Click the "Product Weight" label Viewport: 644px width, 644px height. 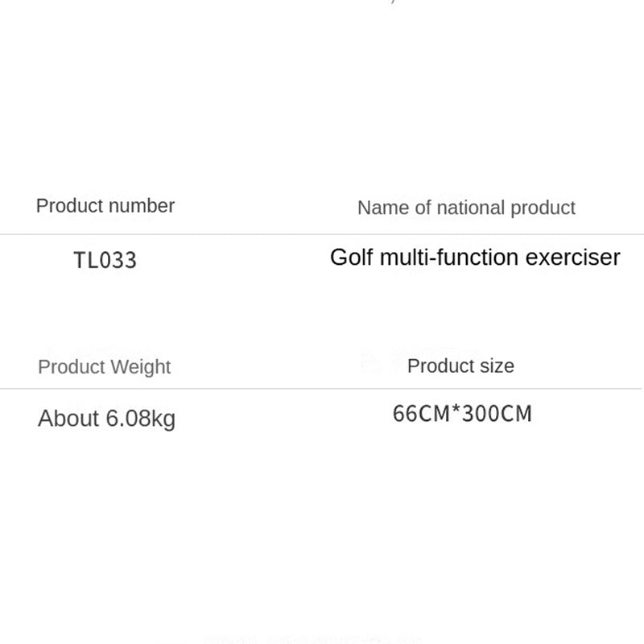[x=105, y=367]
